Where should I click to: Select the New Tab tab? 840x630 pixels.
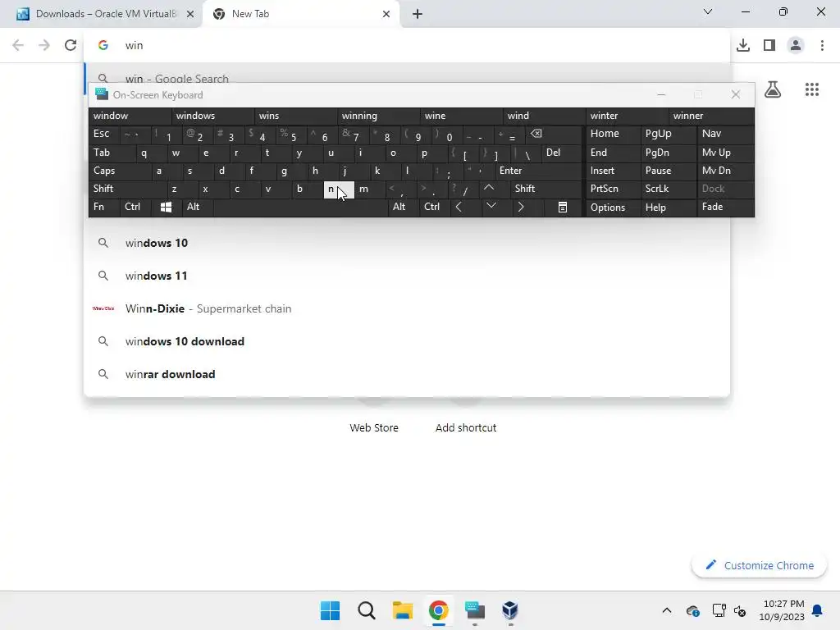coord(302,14)
